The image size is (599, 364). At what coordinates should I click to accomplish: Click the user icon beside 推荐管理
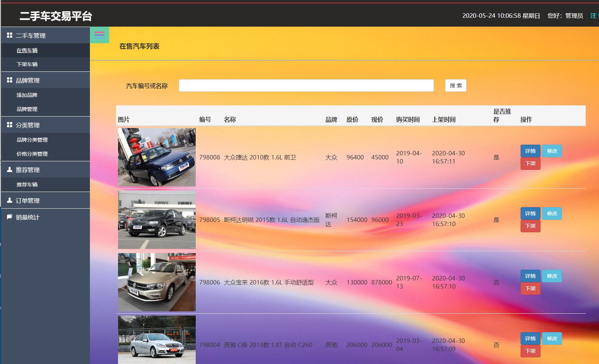9,169
